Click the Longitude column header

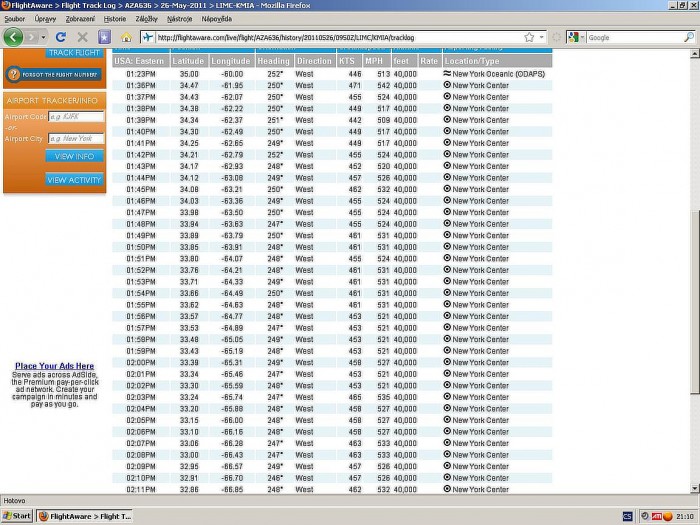click(x=232, y=61)
